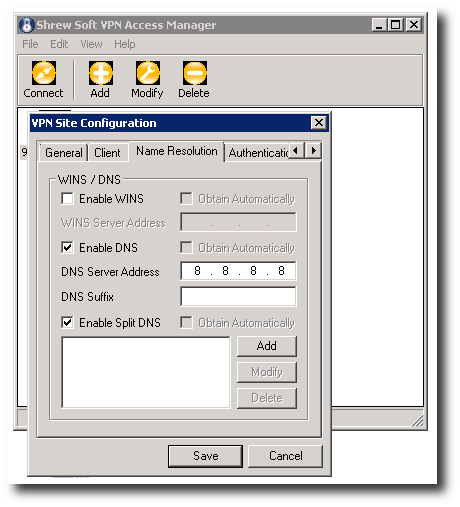Click the DNS Suffix input field

pos(238,296)
